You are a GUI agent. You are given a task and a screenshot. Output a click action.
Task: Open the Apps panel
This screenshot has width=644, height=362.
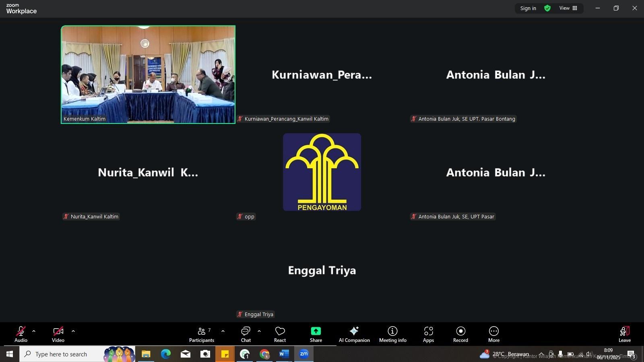[428, 334]
